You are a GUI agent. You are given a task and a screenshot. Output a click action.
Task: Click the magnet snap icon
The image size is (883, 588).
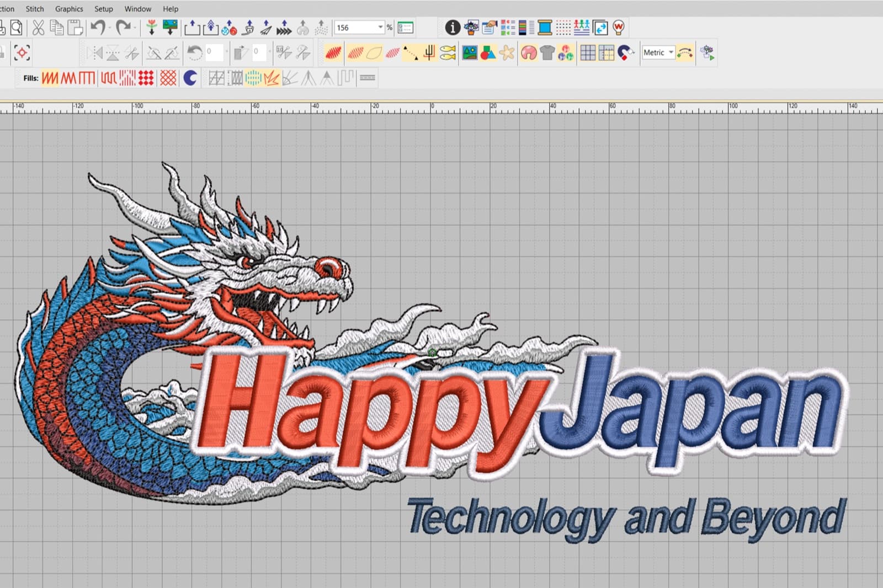[x=625, y=53]
